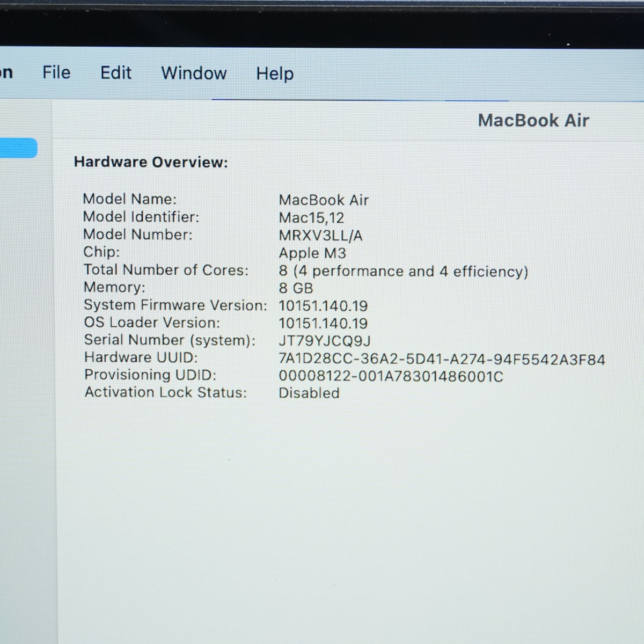The width and height of the screenshot is (644, 644).
Task: Select the serial number 'JT79YJCQ9J'
Action: pyautogui.click(x=325, y=341)
